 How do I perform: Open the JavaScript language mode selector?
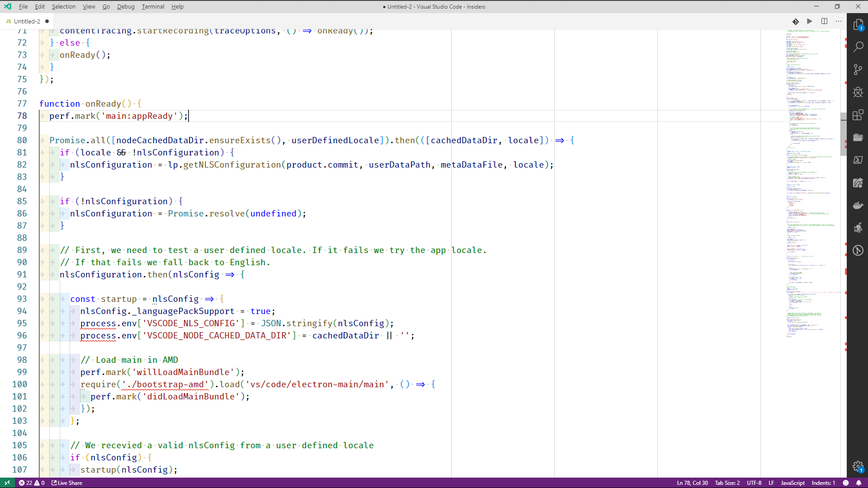click(793, 483)
